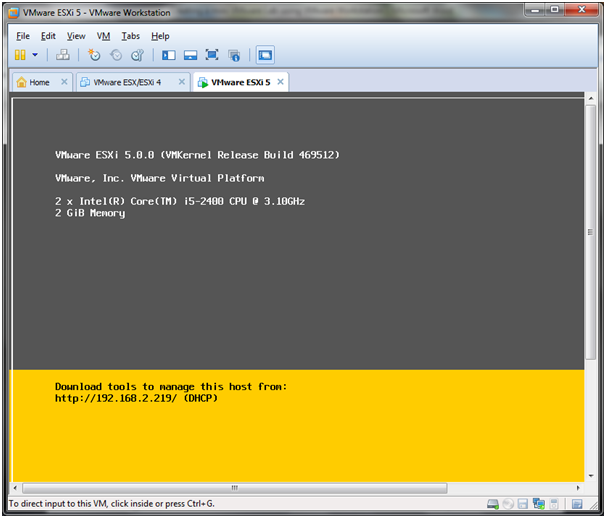This screenshot has height=518, width=606.
Task: Click the horizontal scrollbar right arrow
Action: coord(578,488)
